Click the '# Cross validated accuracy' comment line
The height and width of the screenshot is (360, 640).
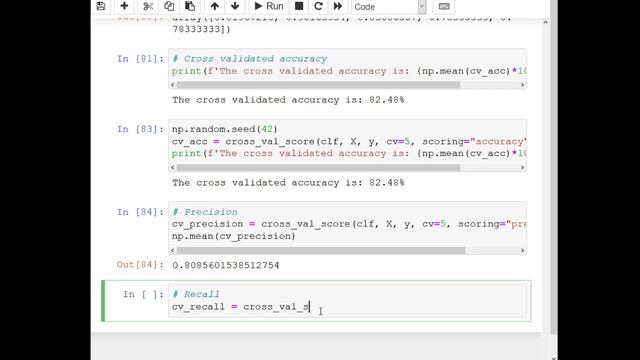coord(249,59)
